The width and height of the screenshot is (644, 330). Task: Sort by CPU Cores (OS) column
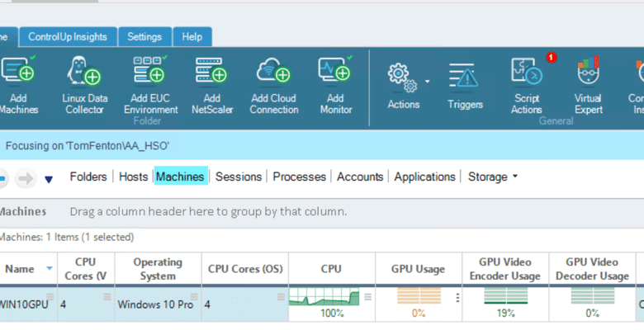click(x=245, y=269)
